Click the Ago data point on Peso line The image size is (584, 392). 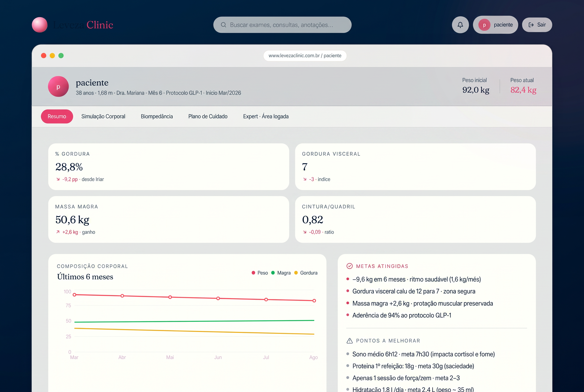314,300
